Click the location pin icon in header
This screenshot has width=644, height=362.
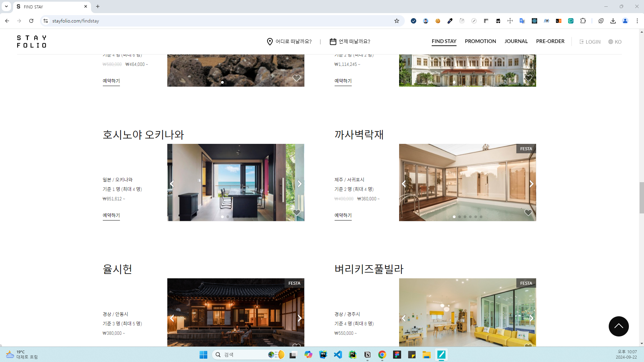269,42
